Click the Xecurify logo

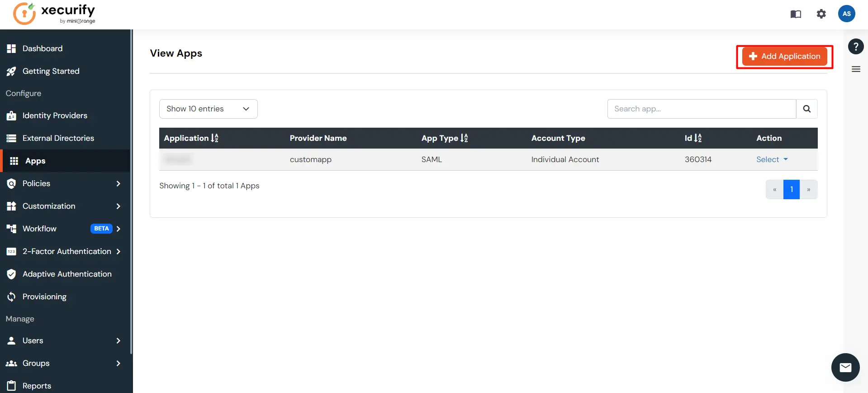(54, 14)
